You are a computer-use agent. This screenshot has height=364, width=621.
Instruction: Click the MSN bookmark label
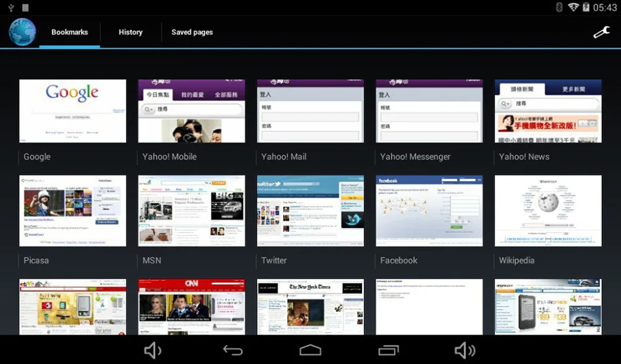coord(152,261)
